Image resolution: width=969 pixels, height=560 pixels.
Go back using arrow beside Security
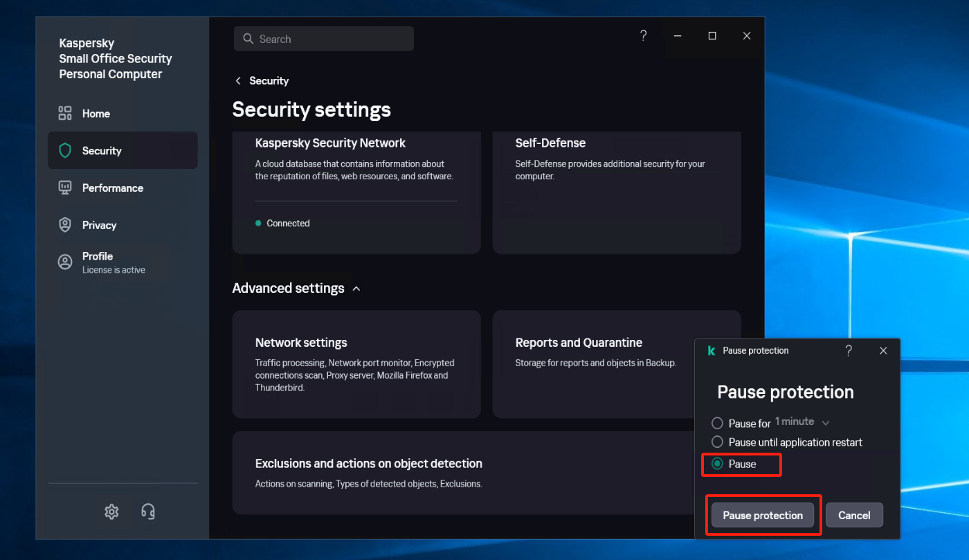coord(238,81)
